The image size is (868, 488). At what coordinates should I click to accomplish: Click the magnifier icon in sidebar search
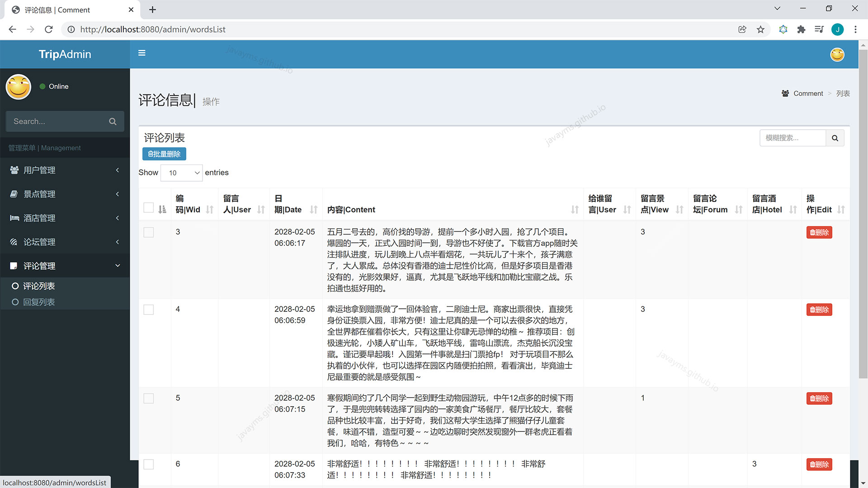(113, 121)
